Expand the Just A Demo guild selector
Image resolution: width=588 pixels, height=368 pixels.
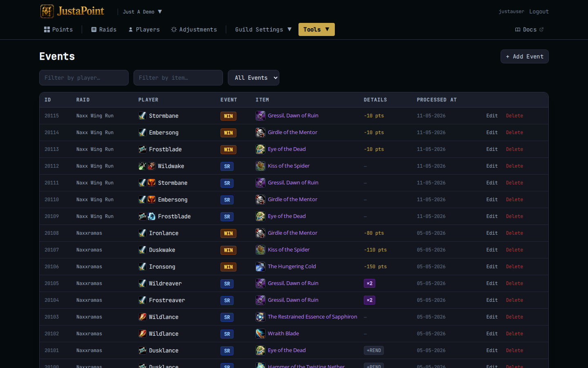142,12
